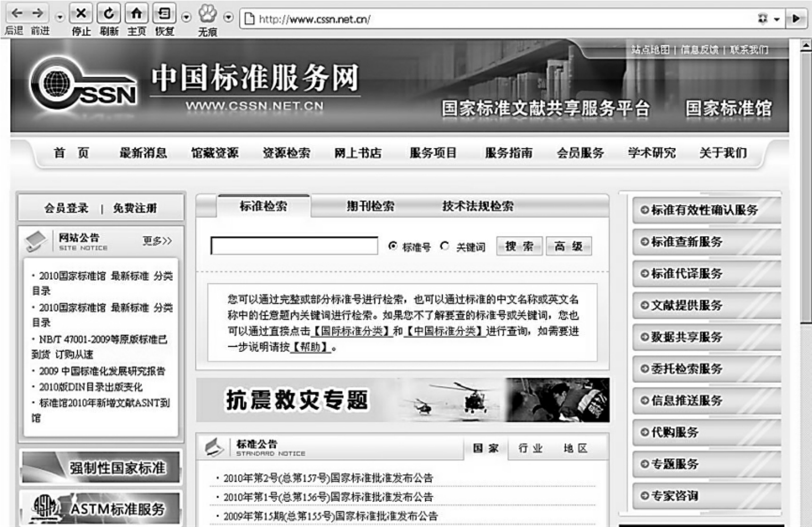Open 专题服务 in sidebar
The width and height of the screenshot is (812, 527).
(707, 464)
